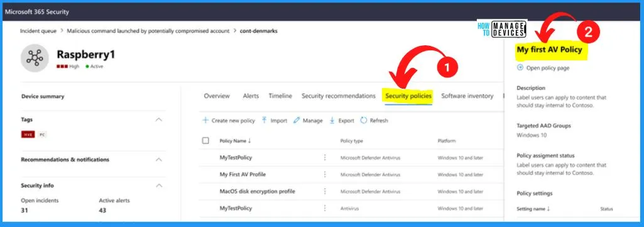Click Windows 10 under Targeted AAD Groups
The image size is (644, 227).
(x=532, y=135)
